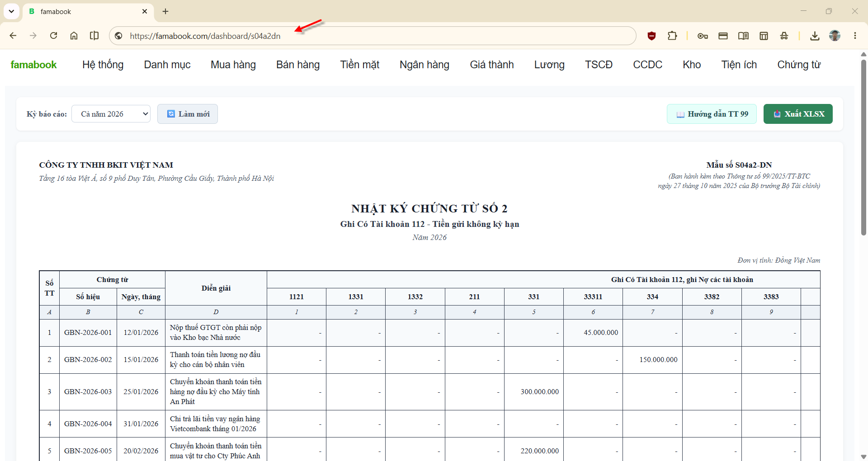Reload the famabook page
Viewport: 868px width, 461px height.
tap(53, 36)
